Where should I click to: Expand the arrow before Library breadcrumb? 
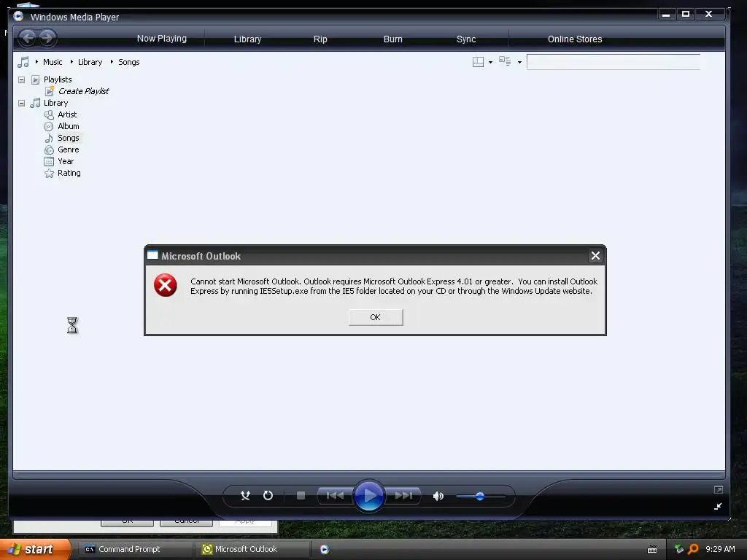pos(71,61)
